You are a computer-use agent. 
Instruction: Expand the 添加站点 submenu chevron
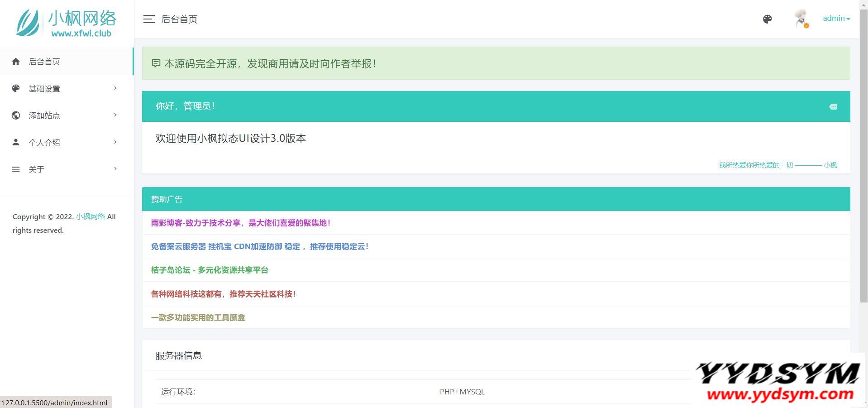point(115,115)
